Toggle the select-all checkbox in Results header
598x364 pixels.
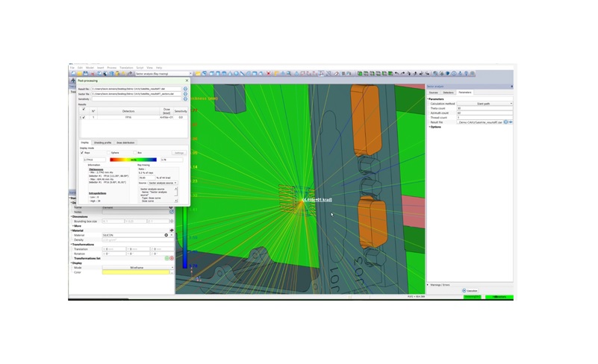[x=84, y=110]
